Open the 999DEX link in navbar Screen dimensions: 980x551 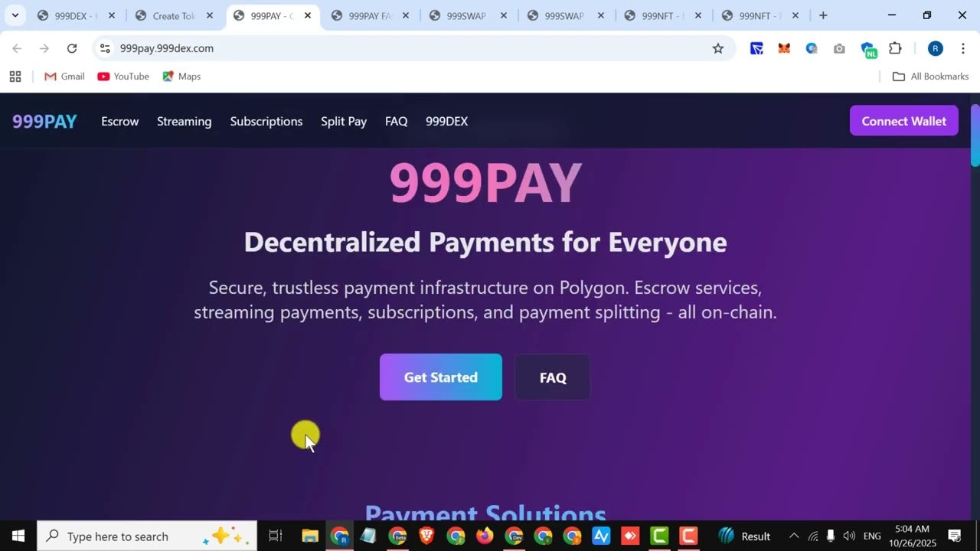point(446,121)
